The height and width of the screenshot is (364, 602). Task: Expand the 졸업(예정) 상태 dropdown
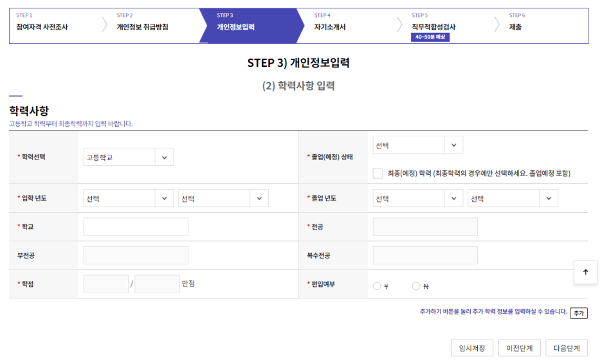click(417, 145)
